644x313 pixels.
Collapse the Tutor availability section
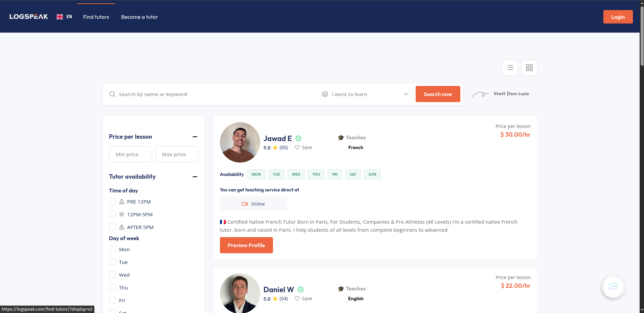(x=195, y=177)
